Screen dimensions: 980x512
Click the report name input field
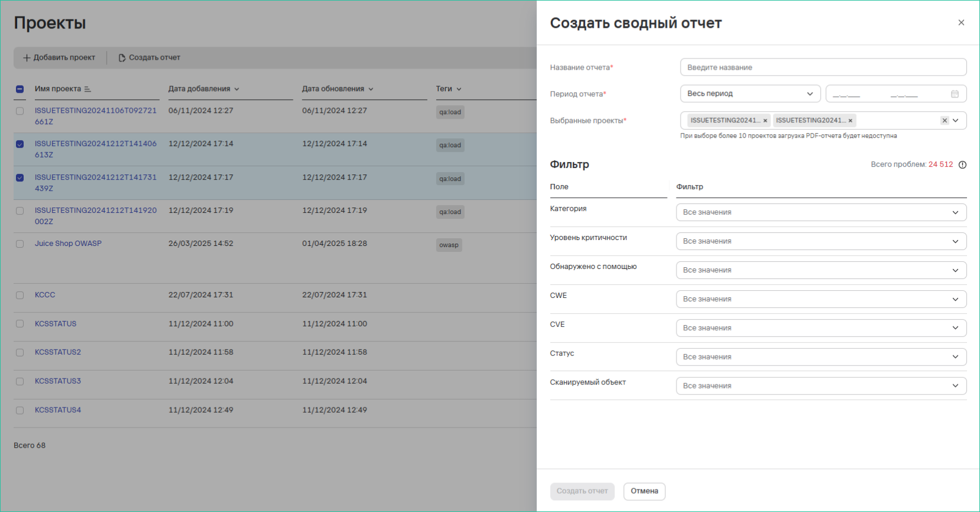click(823, 67)
